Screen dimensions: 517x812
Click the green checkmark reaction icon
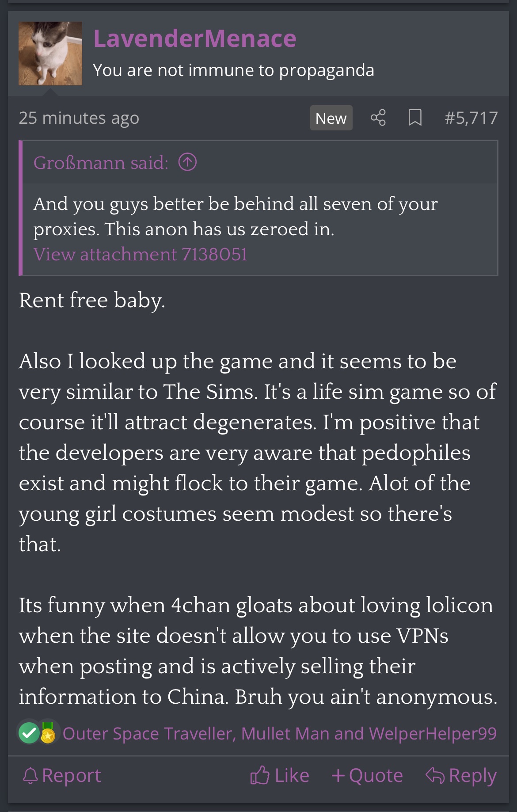point(29,733)
